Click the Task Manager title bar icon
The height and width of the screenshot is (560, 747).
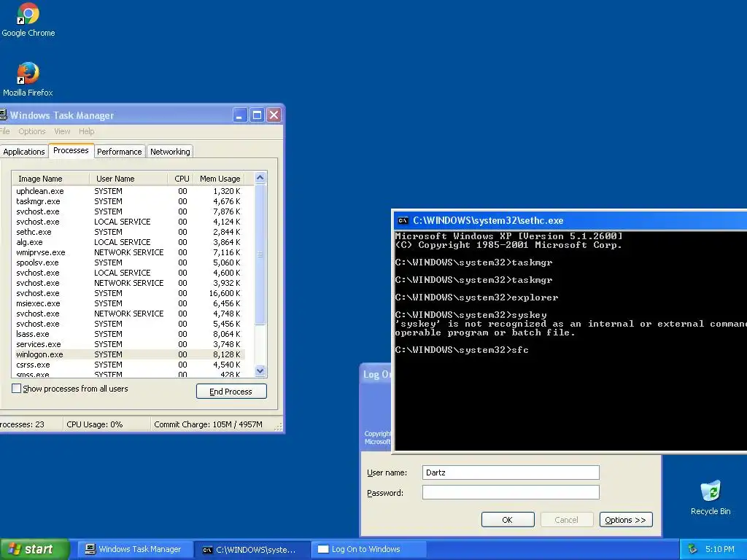point(3,114)
